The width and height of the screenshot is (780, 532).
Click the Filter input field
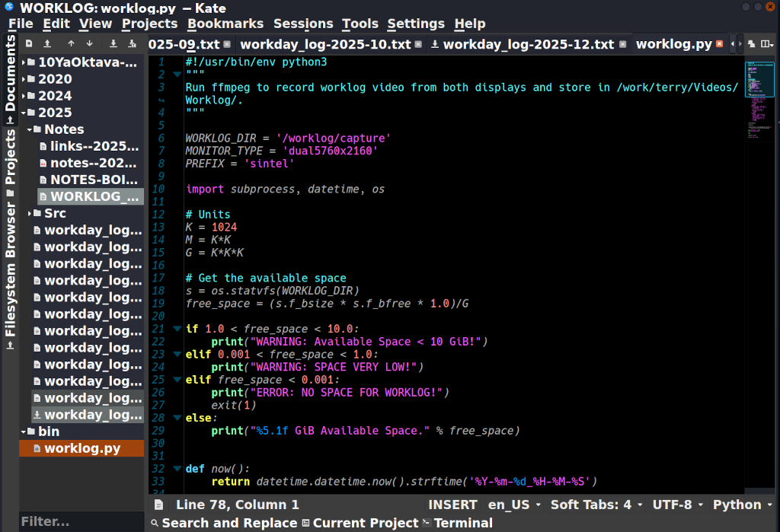pos(80,522)
